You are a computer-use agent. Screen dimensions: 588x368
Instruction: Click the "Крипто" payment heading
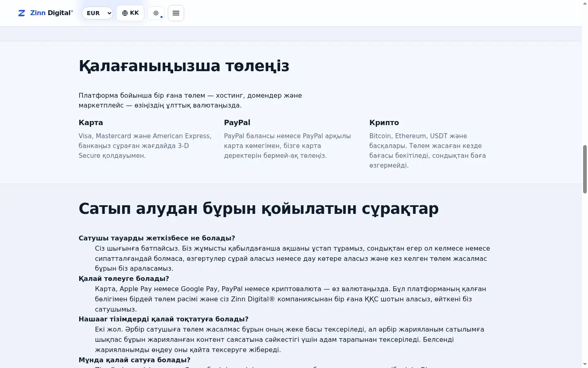coord(384,123)
